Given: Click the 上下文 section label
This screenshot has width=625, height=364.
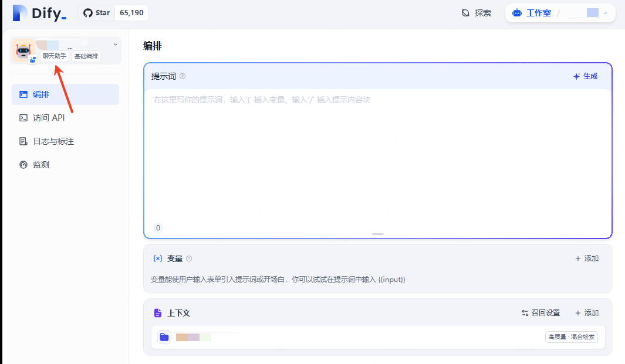Looking at the screenshot, I should click(178, 313).
